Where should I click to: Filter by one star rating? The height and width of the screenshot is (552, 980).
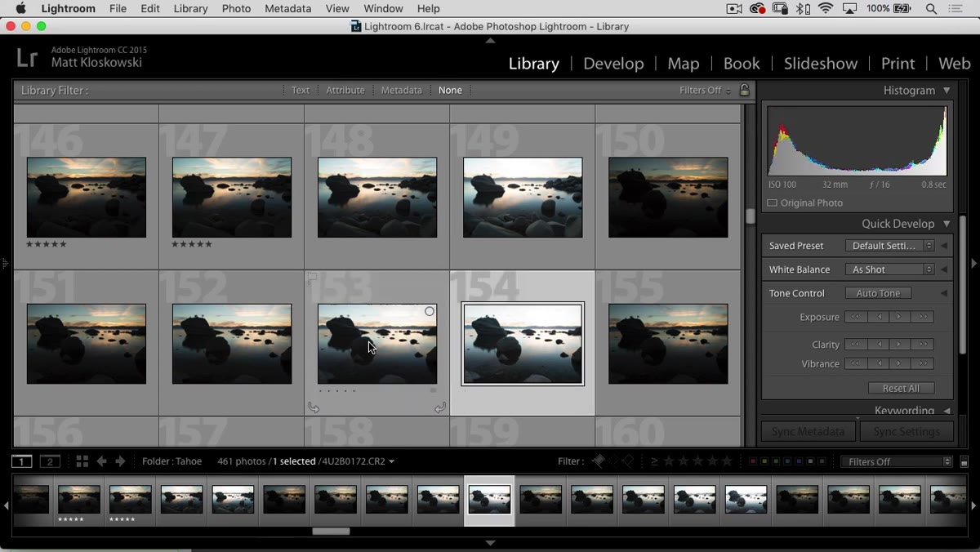[669, 461]
